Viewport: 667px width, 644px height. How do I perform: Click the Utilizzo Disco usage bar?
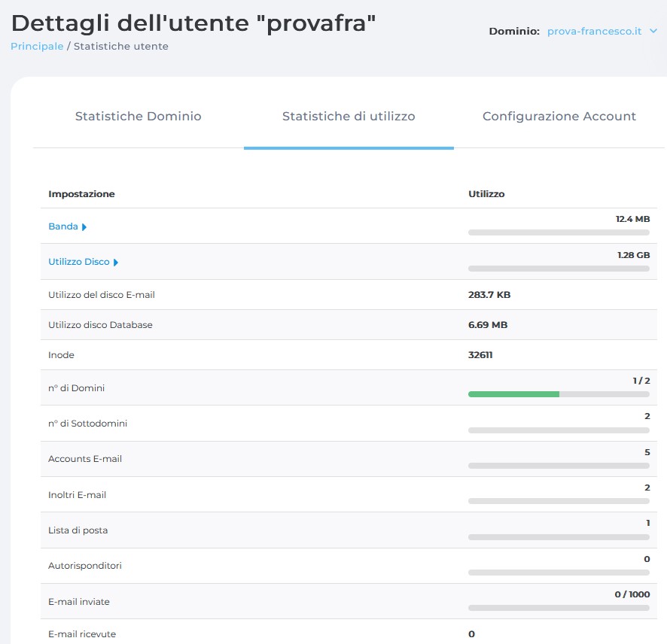pyautogui.click(x=559, y=269)
